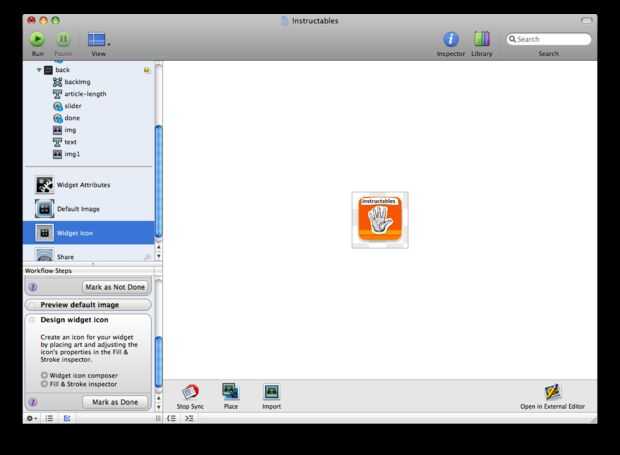Select the img element
The width and height of the screenshot is (620, 455).
click(x=70, y=130)
